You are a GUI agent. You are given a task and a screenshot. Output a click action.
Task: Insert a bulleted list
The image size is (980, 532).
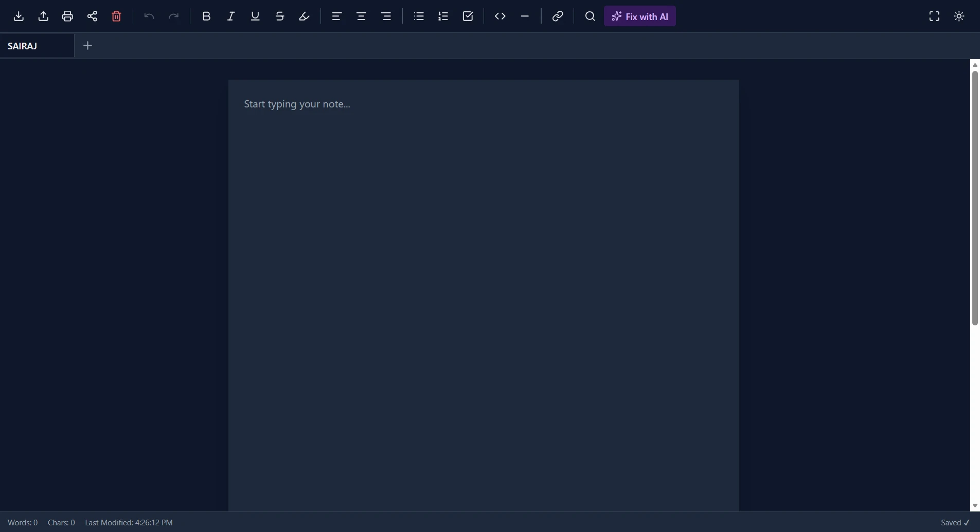[418, 16]
